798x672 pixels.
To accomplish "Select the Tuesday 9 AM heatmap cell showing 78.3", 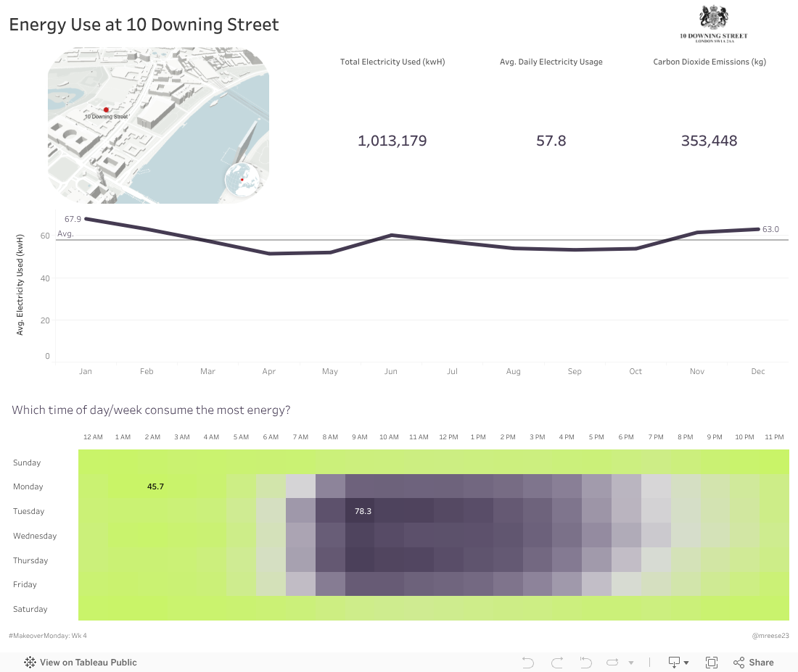I will [x=360, y=511].
